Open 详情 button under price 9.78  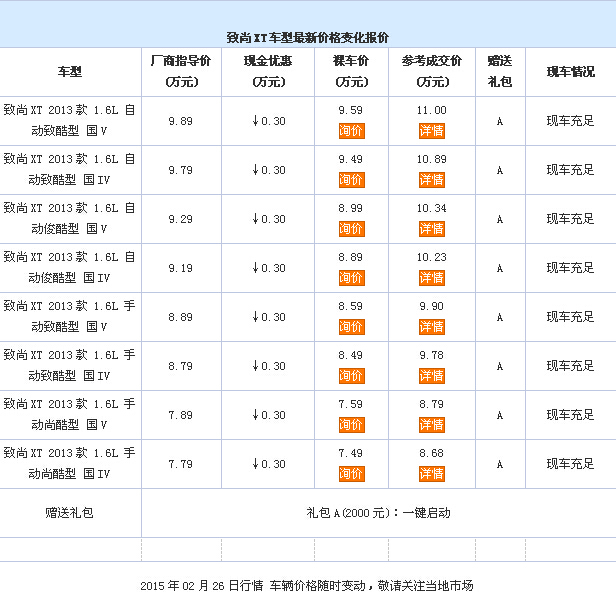point(432,376)
